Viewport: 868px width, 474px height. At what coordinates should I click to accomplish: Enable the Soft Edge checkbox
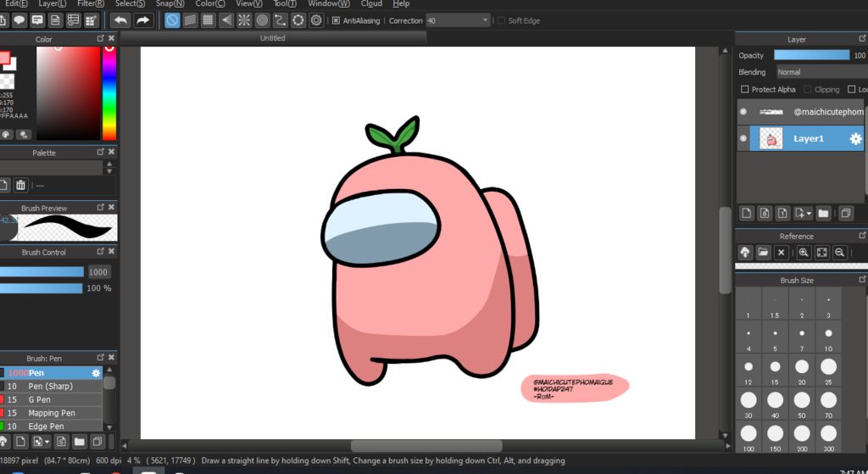(502, 20)
